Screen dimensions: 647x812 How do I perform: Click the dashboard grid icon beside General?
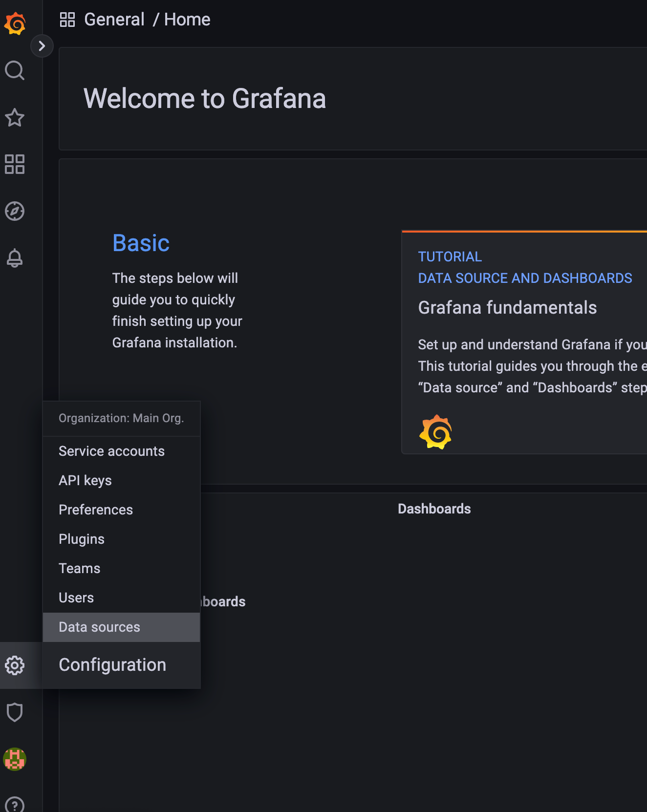point(67,20)
